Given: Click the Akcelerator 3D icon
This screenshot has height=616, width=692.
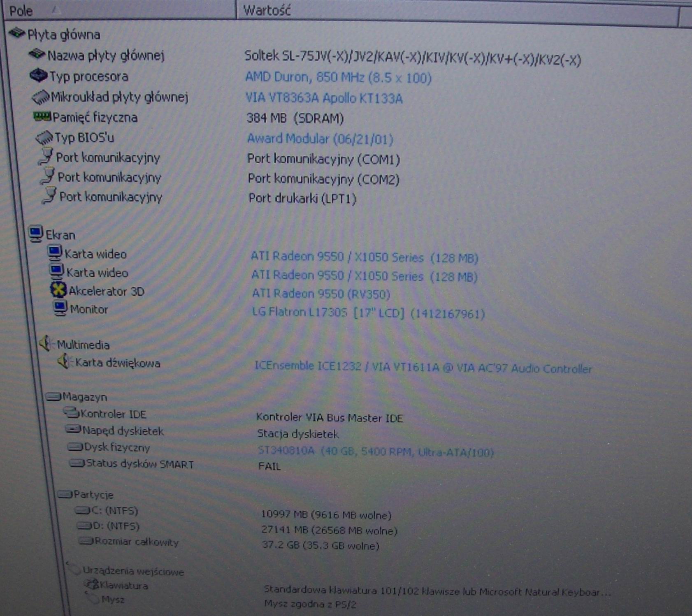Looking at the screenshot, I should click(58, 290).
